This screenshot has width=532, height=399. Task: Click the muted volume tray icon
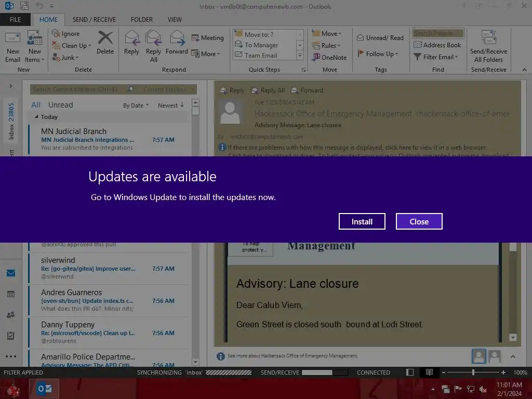pyautogui.click(x=483, y=389)
